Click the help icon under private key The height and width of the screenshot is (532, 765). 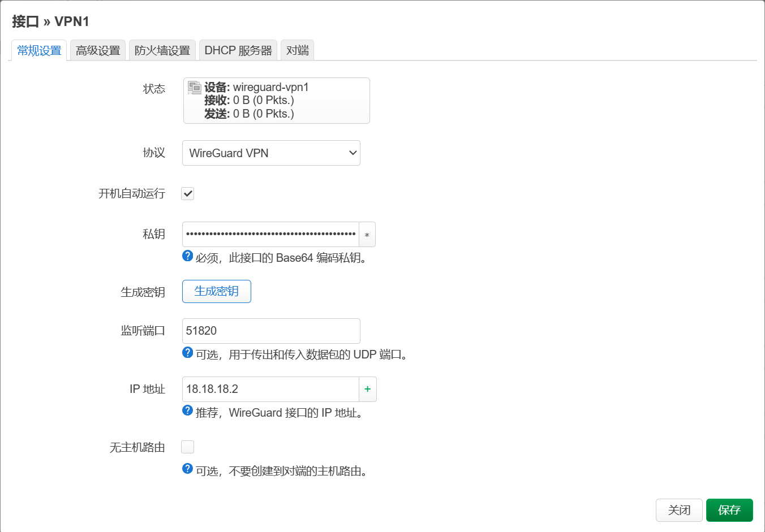pos(188,256)
